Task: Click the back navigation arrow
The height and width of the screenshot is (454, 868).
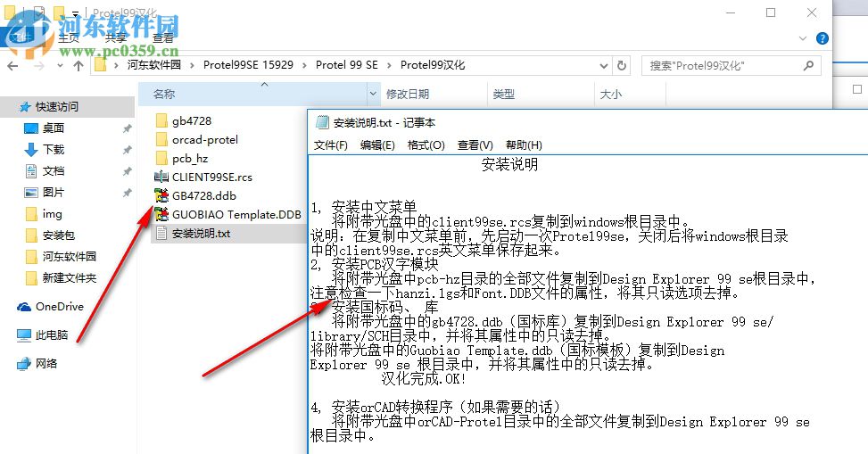Action: click(x=12, y=66)
